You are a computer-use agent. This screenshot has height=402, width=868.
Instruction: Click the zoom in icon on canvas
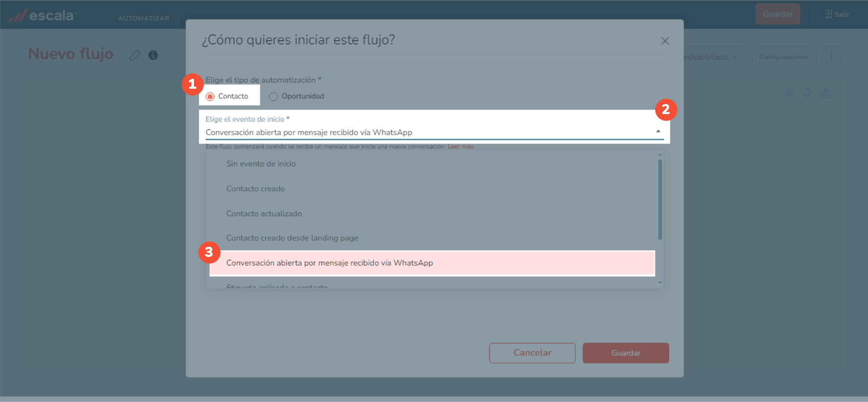789,93
